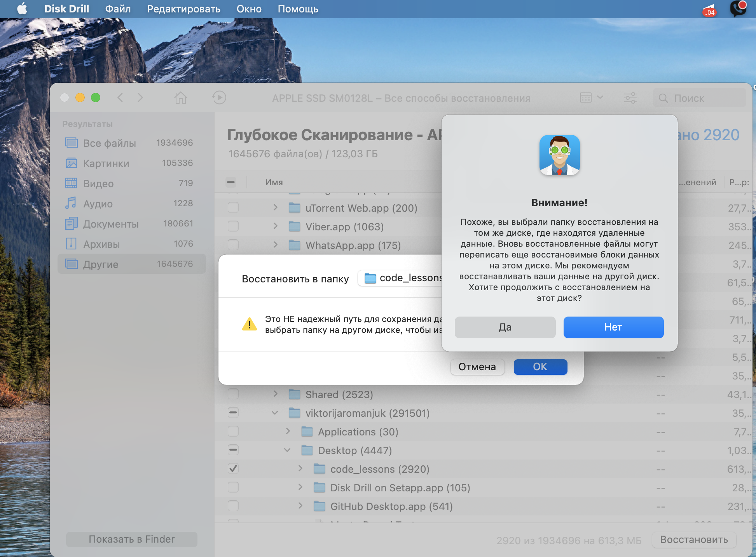Viewport: 756px width, 557px height.
Task: Click the Disk Drill mascot icon
Action: 559,155
